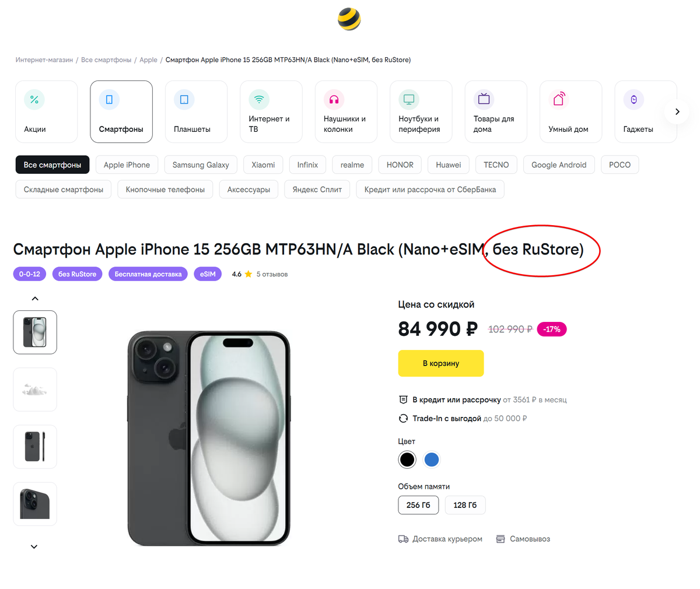Image resolution: width=700 pixels, height=589 pixels.
Task: Open the Интернет и ТВ category tile
Action: pos(271,111)
